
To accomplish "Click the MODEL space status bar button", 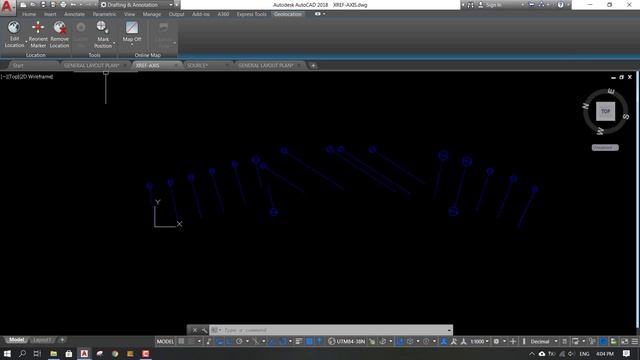I will [165, 341].
